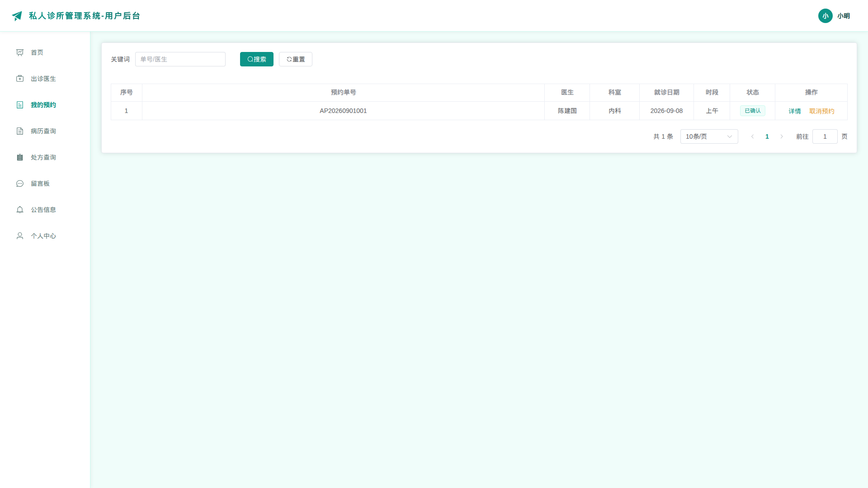Image resolution: width=868 pixels, height=488 pixels.
Task: View 详情 for appointment AP20260901001
Action: click(x=795, y=111)
